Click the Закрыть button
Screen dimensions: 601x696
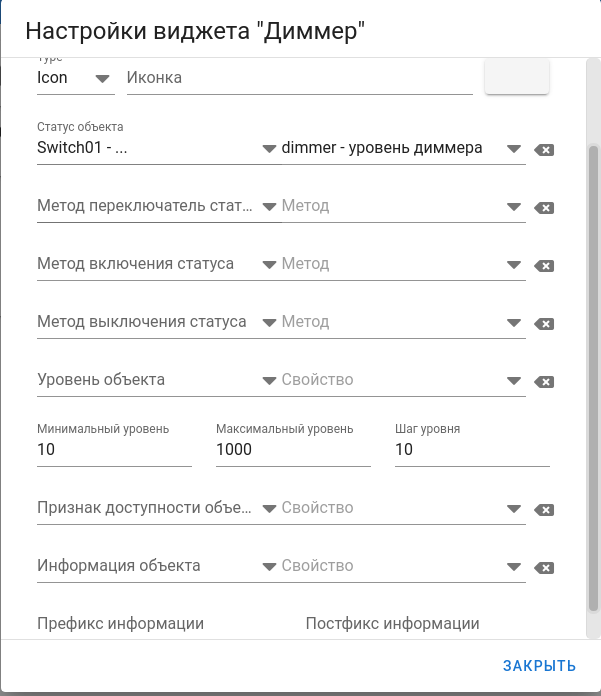(539, 666)
